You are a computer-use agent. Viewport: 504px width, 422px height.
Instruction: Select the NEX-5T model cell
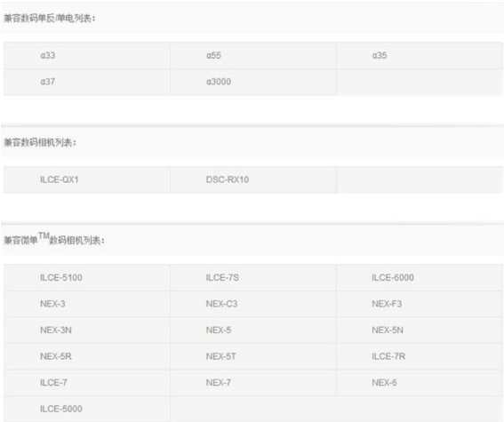click(x=253, y=357)
